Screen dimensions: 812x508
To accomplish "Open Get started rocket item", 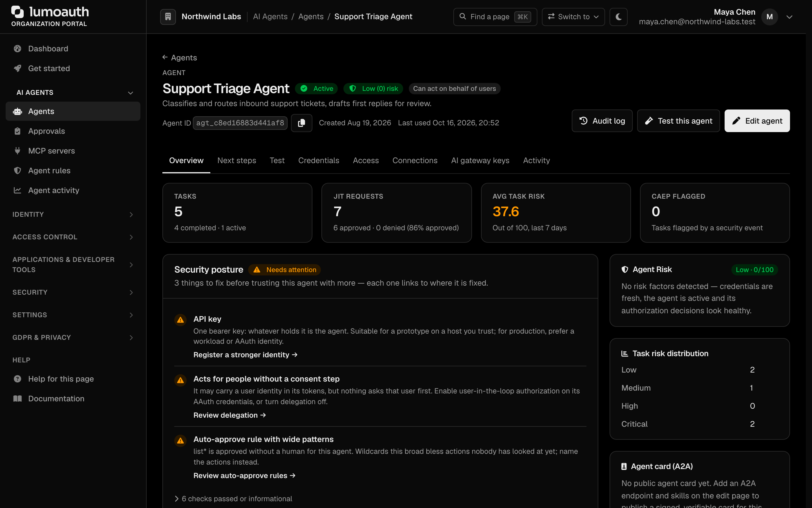I will coord(73,68).
